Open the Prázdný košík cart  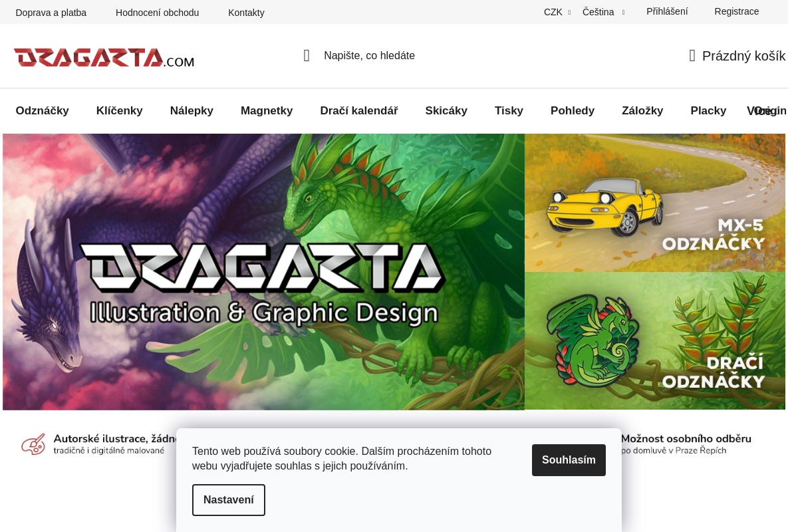tap(737, 56)
